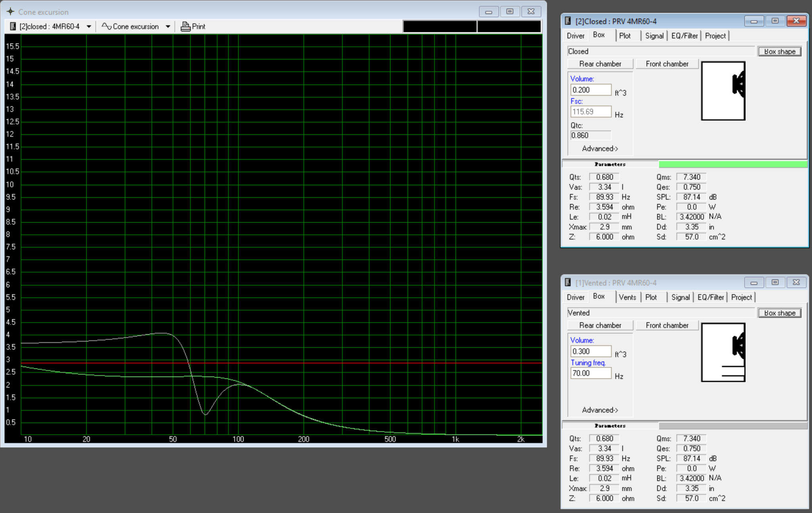Click the Dd value 3.35 in the Closed window

(x=691, y=227)
